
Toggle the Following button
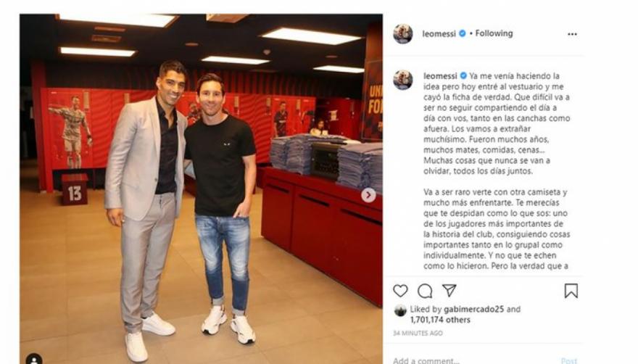494,33
